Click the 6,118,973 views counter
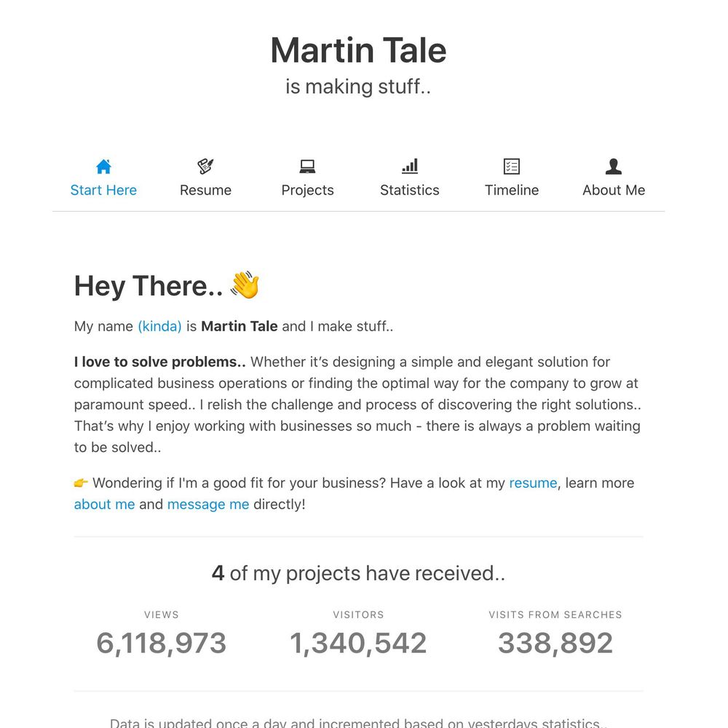This screenshot has width=728, height=728. [x=161, y=643]
